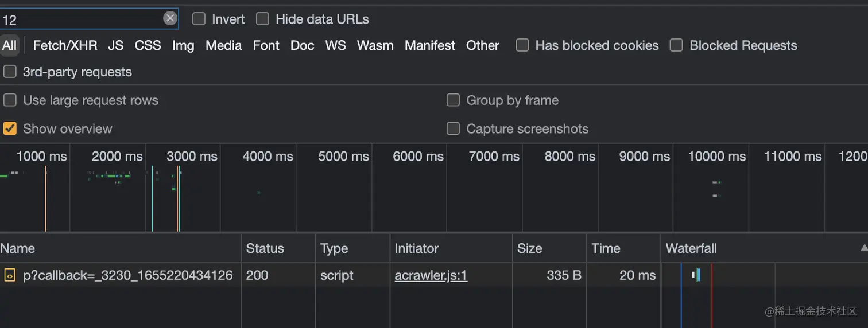Toggle 3rd-party requests checkbox
This screenshot has width=868, height=328.
10,72
